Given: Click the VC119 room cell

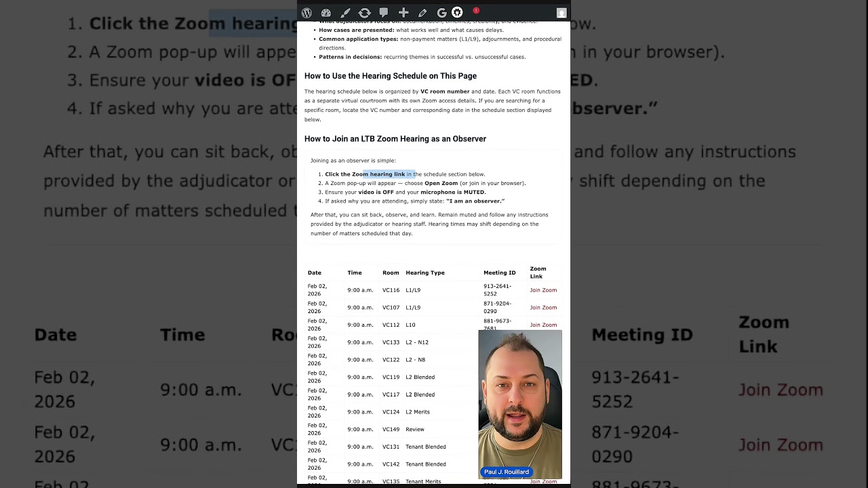Looking at the screenshot, I should [x=391, y=377].
